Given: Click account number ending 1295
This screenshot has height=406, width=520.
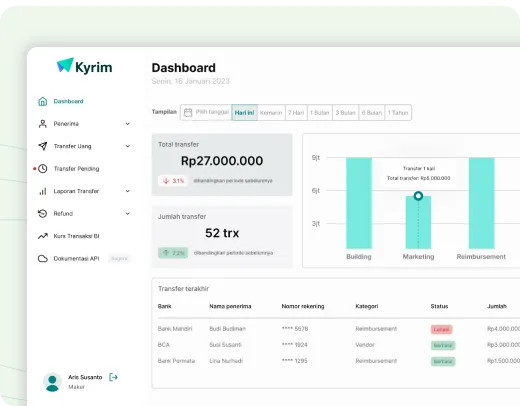Looking at the screenshot, I should pos(294,361).
